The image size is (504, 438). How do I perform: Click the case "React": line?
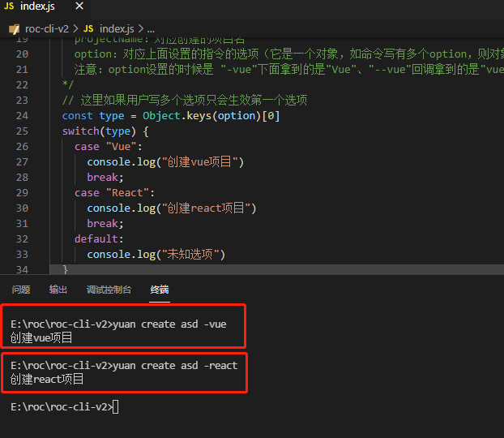coord(115,193)
